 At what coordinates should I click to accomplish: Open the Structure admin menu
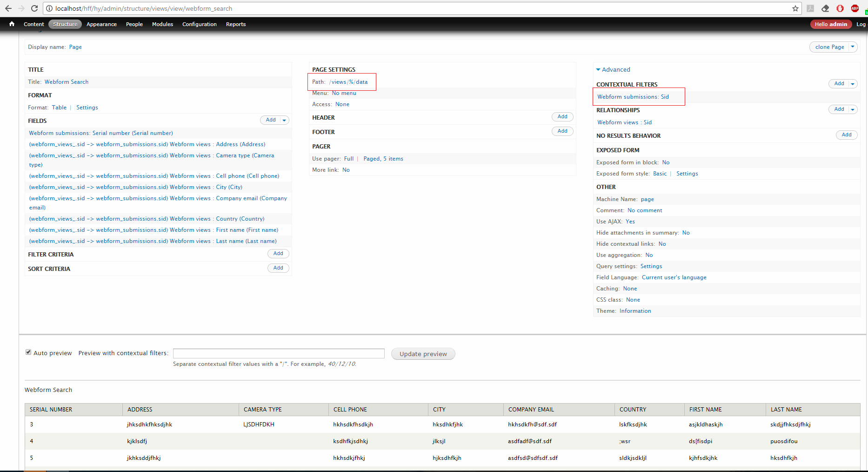(65, 24)
